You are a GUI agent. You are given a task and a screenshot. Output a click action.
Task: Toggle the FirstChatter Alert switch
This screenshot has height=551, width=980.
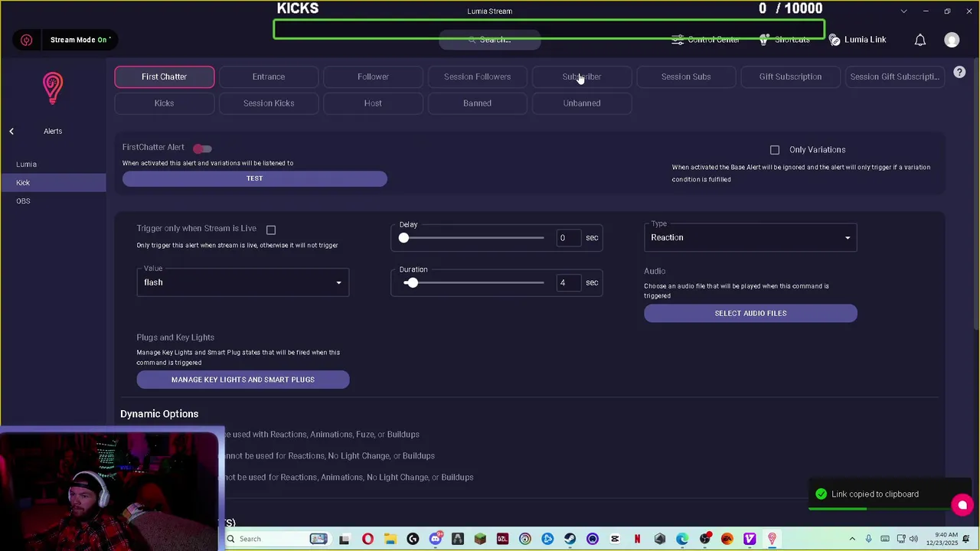[x=202, y=148]
